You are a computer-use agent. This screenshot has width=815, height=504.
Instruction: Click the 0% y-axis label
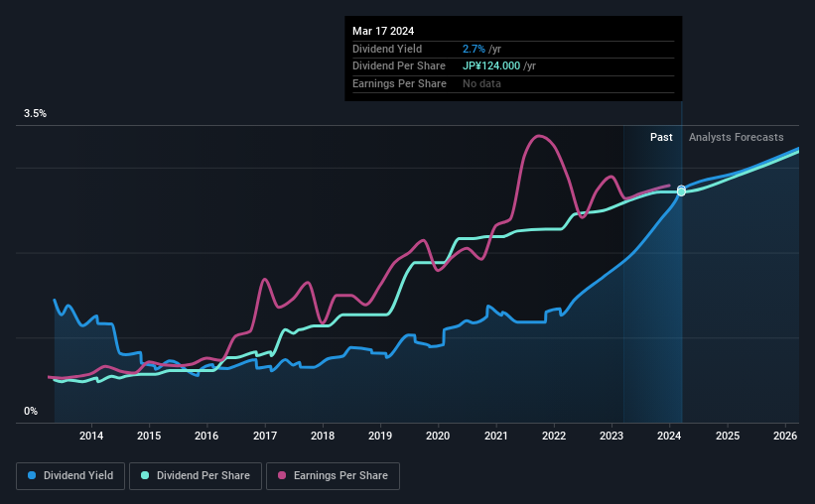[31, 411]
